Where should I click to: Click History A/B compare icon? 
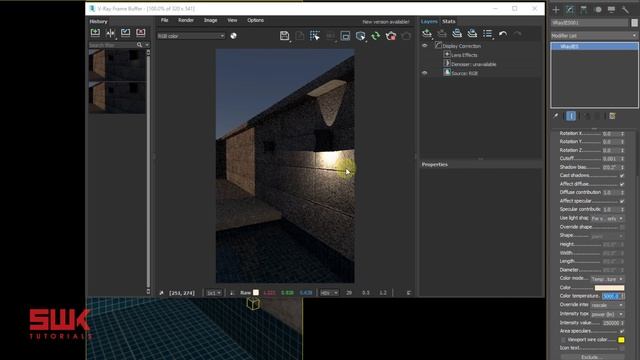point(110,33)
